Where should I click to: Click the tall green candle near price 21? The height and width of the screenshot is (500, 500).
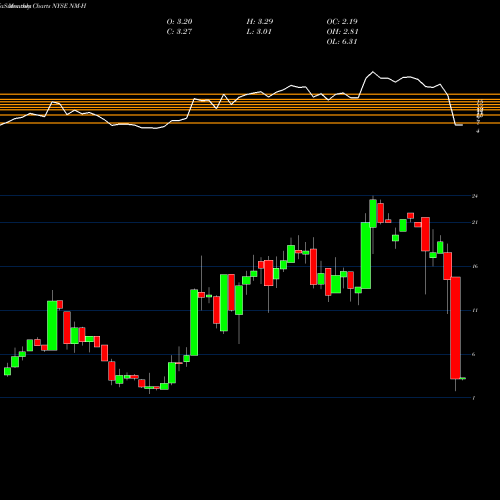pyautogui.click(x=366, y=255)
